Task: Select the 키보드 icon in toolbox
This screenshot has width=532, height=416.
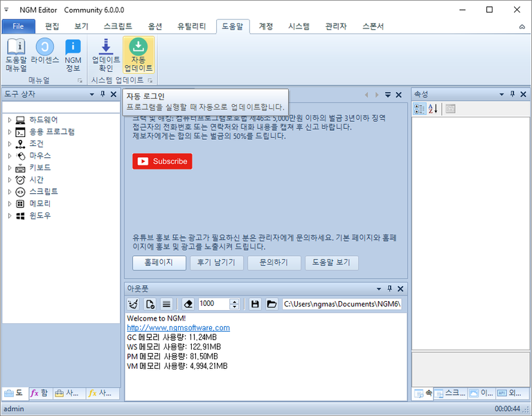Action: tap(20, 168)
